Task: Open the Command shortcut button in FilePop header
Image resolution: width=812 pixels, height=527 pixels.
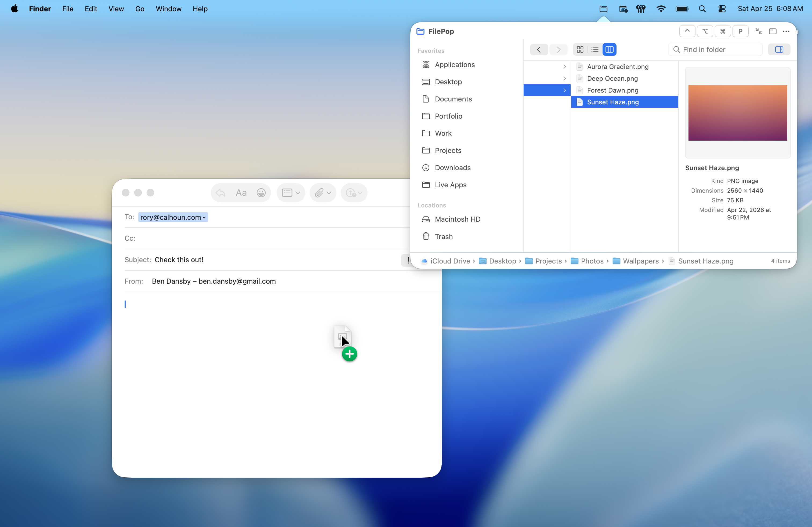Action: 723,31
